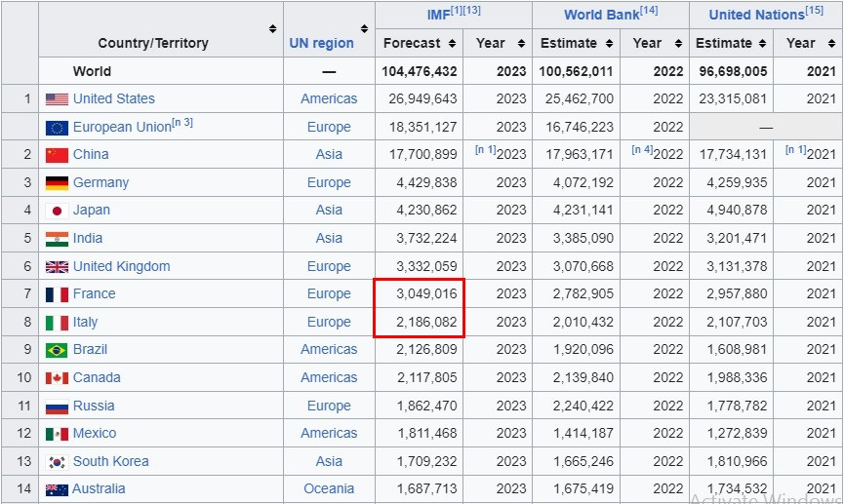Sort by IMF Forecast column
Viewport: 844px width, 504px height.
[452, 44]
